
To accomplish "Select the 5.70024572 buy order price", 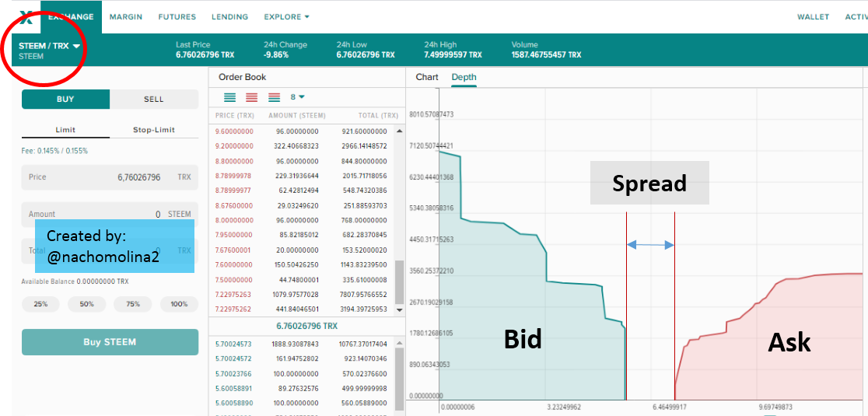I will pyautogui.click(x=233, y=359).
